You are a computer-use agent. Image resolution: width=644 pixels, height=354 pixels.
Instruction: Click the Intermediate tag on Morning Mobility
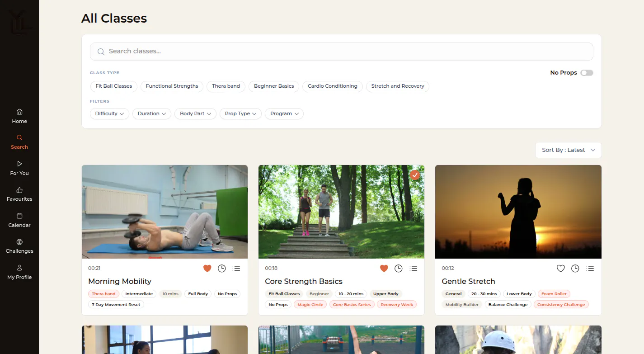tap(139, 294)
